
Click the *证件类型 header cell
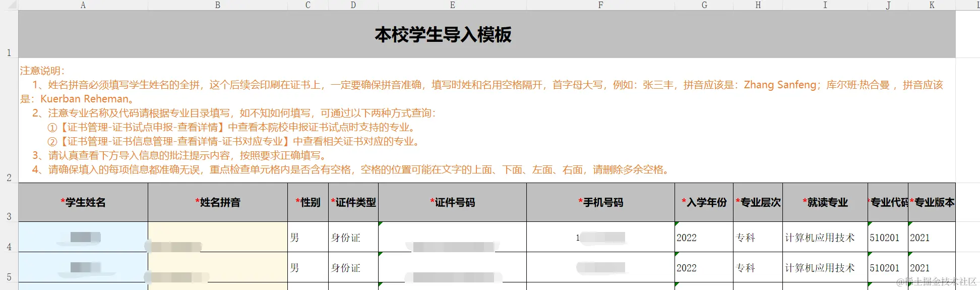(x=353, y=202)
